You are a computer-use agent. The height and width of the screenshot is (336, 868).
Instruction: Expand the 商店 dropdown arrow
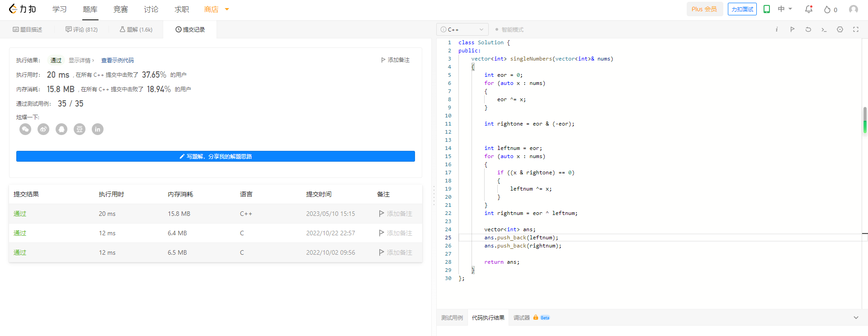pos(227,9)
